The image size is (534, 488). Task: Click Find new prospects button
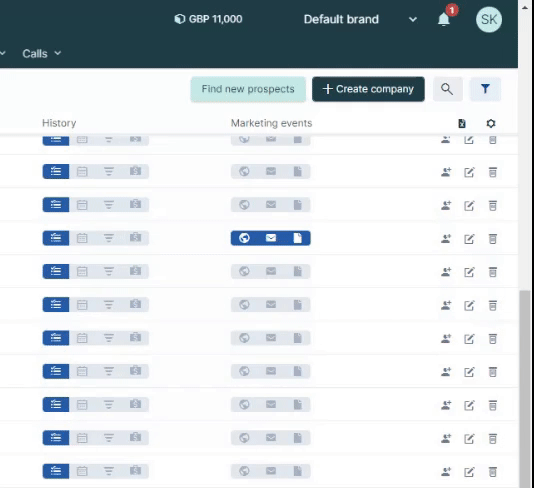[x=248, y=89]
